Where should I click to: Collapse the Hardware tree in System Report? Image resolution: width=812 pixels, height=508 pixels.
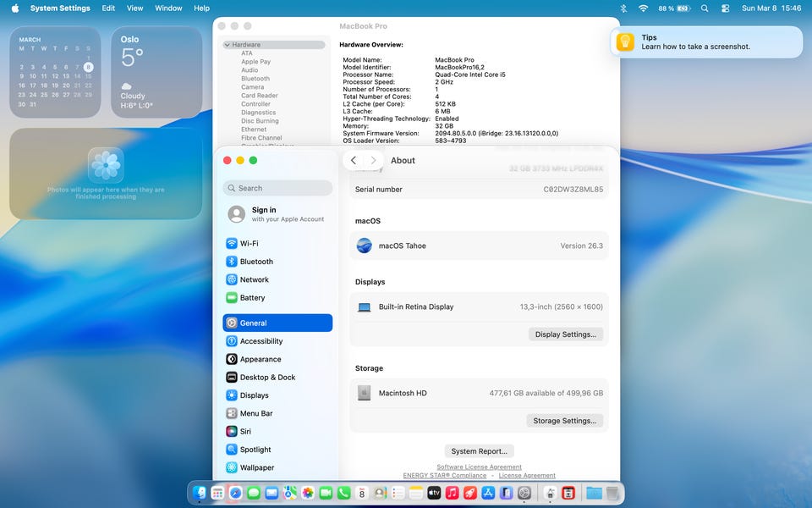[228, 45]
